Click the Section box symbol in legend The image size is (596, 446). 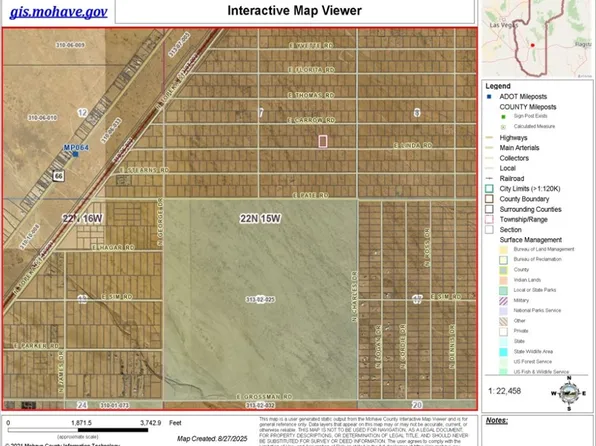tap(489, 230)
